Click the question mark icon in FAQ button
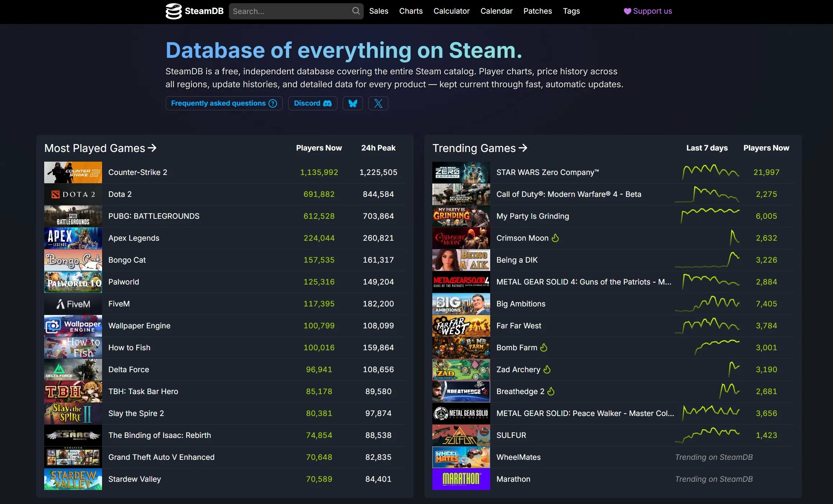833x504 pixels. (273, 103)
